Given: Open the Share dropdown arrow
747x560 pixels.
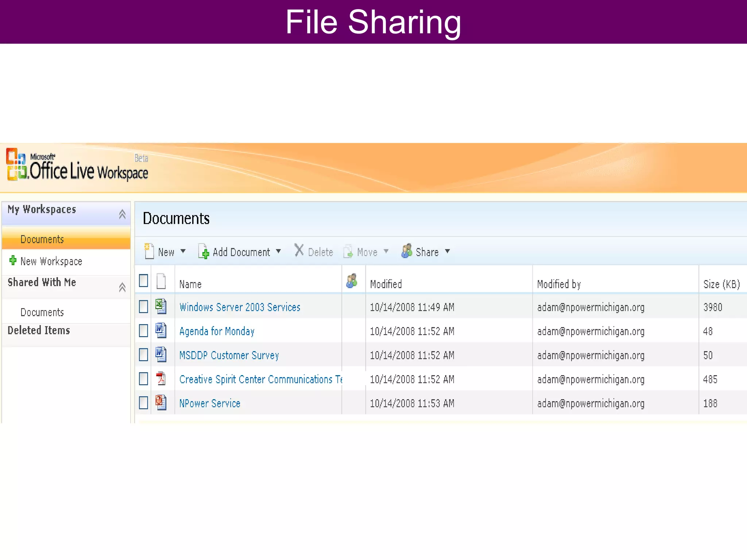Looking at the screenshot, I should pyautogui.click(x=447, y=251).
